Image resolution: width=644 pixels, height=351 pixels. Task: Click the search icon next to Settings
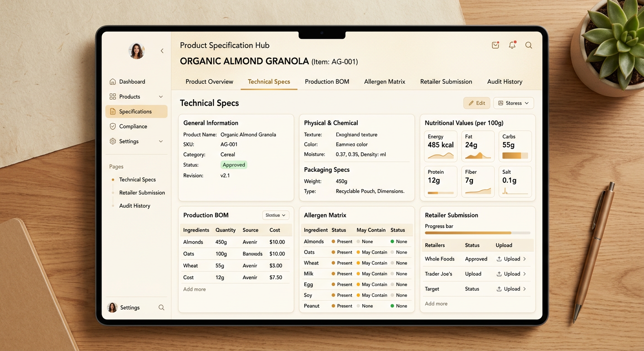(x=161, y=308)
